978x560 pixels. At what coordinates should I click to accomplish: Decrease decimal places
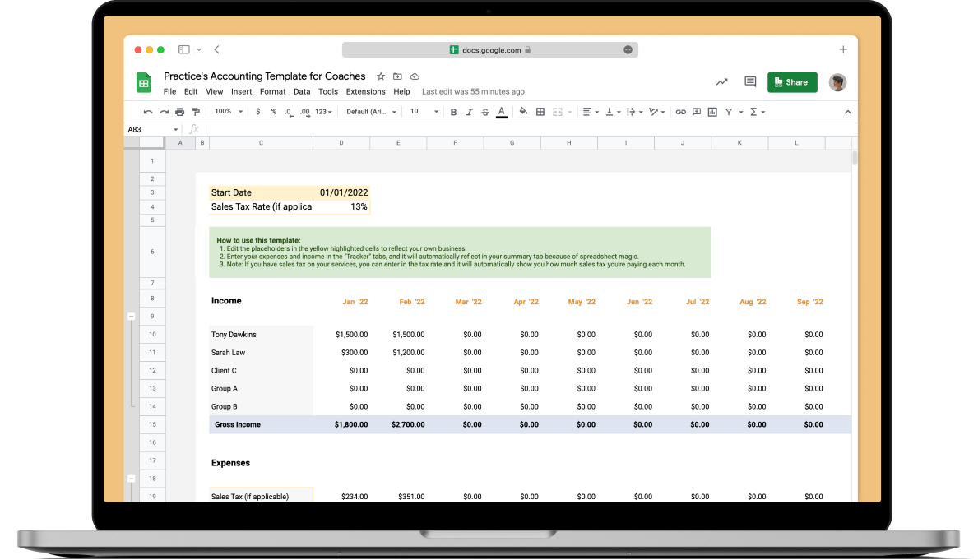point(288,113)
